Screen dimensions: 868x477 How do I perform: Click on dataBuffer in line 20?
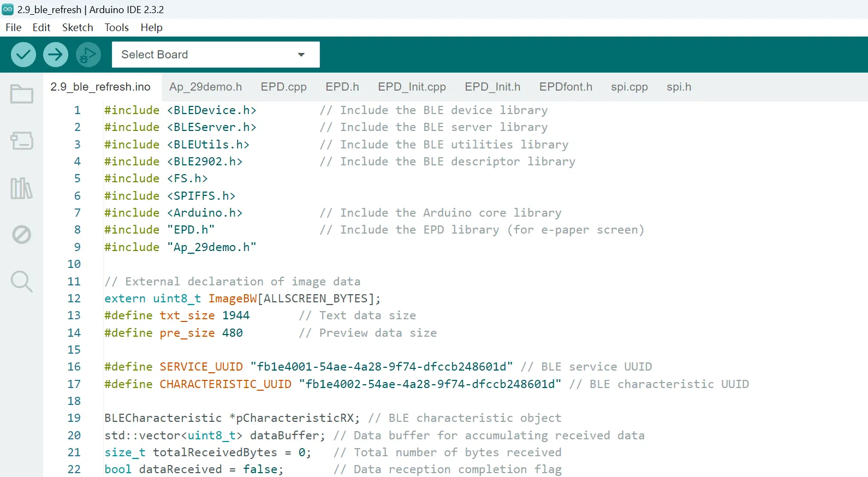coord(284,436)
